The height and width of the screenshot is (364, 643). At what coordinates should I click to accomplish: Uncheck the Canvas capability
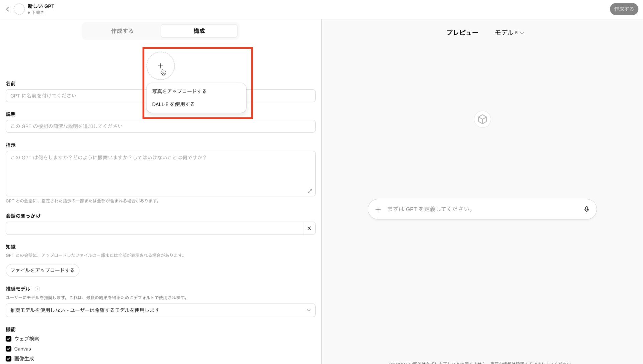(8, 349)
